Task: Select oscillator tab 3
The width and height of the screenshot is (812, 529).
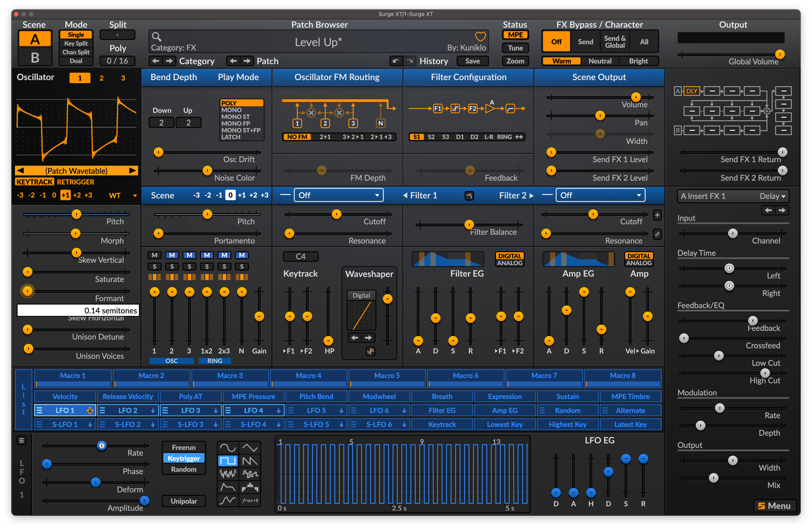Action: (x=123, y=78)
